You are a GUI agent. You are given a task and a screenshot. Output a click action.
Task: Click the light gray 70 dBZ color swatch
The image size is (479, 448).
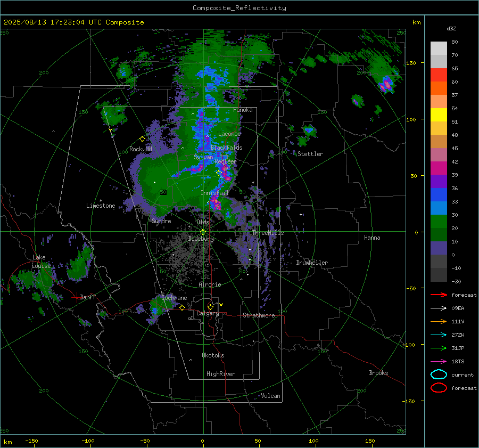point(439,48)
